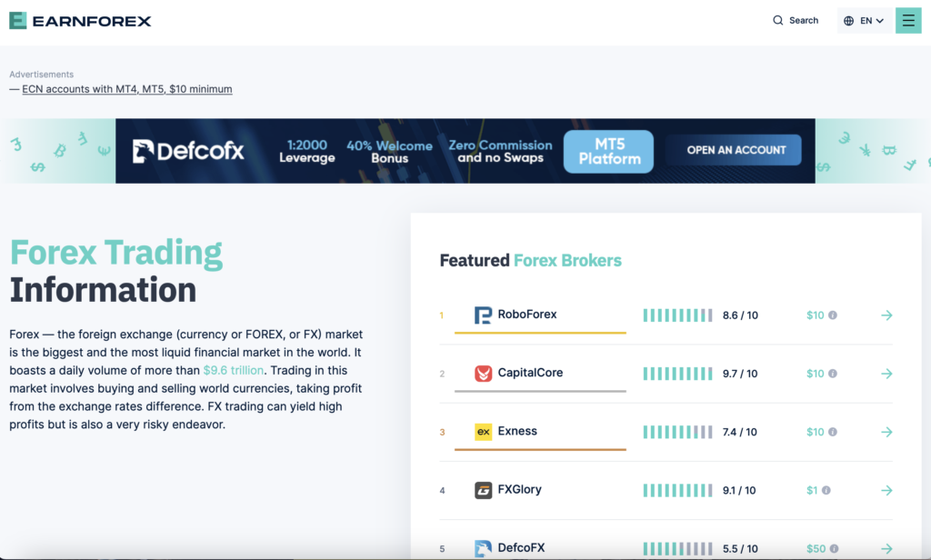This screenshot has width=931, height=560.
Task: Click the 8.6 / 10 rating text
Action: [x=740, y=315]
